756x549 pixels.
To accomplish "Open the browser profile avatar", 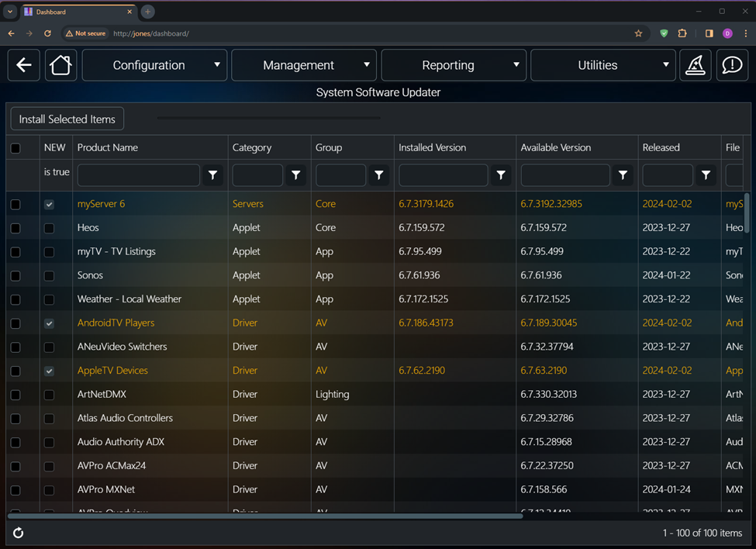I will point(727,33).
